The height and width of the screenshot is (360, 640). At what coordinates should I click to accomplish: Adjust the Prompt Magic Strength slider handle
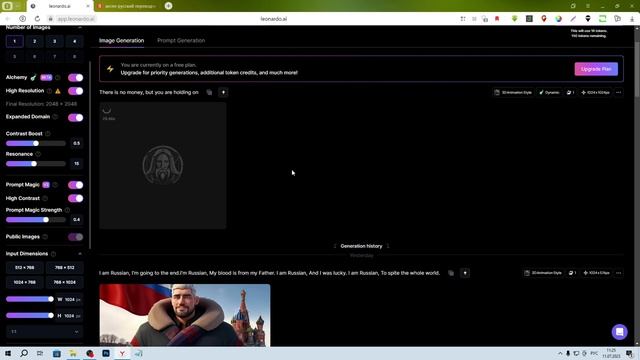pyautogui.click(x=46, y=220)
